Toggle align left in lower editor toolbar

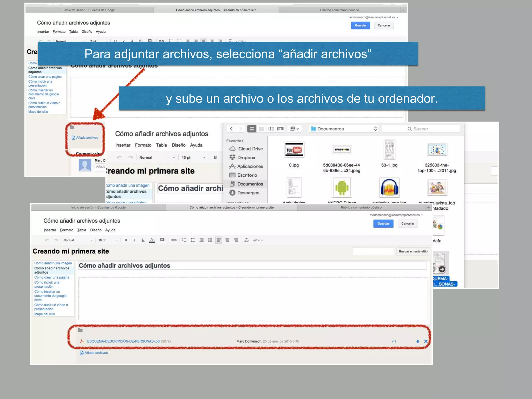(x=219, y=240)
